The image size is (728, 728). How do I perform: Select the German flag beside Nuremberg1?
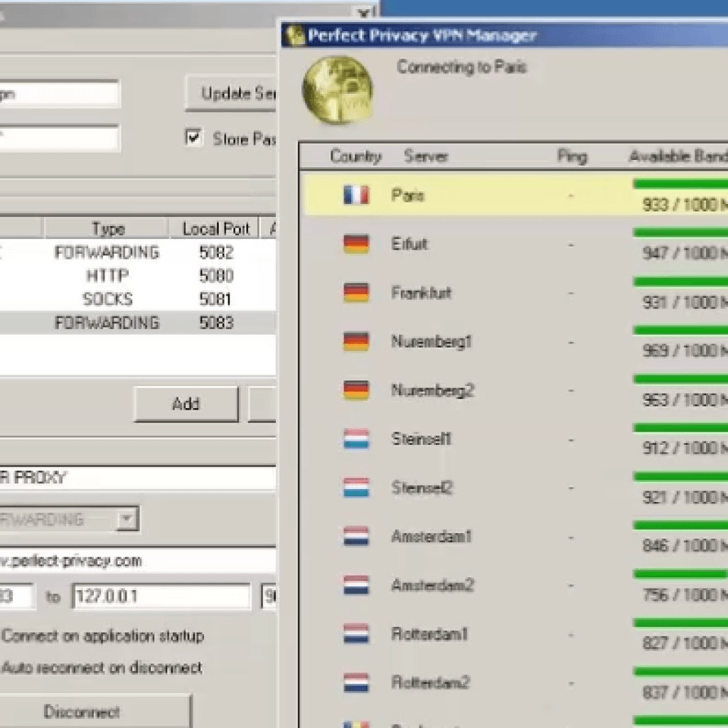[x=356, y=341]
